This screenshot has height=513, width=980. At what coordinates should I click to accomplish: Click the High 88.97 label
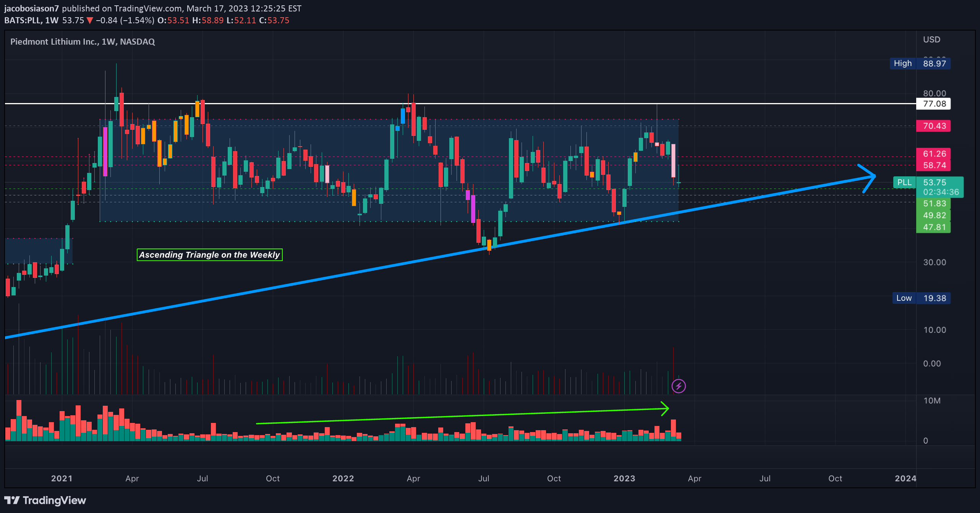tap(920, 63)
